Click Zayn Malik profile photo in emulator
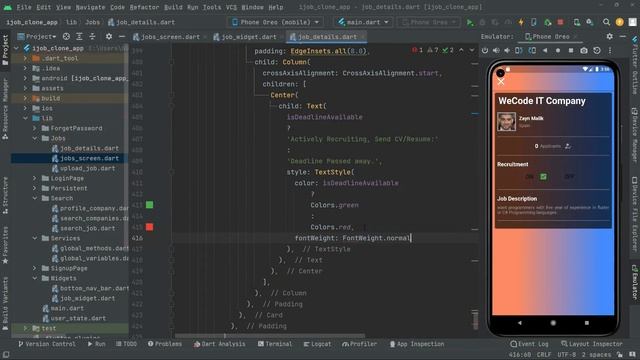Screen dimensions: 640x360 (x=506, y=122)
